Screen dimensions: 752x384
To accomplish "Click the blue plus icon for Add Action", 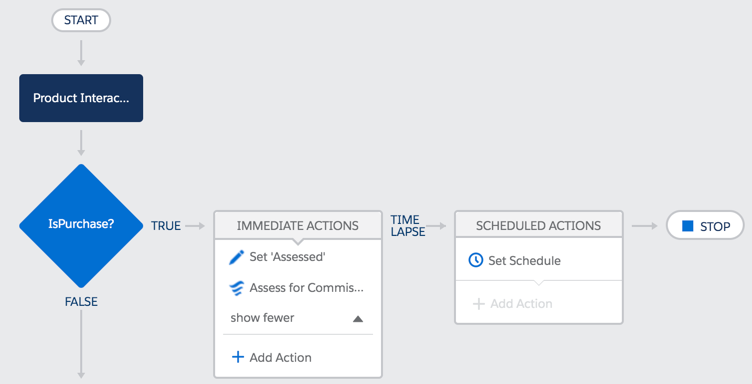I will tap(238, 357).
